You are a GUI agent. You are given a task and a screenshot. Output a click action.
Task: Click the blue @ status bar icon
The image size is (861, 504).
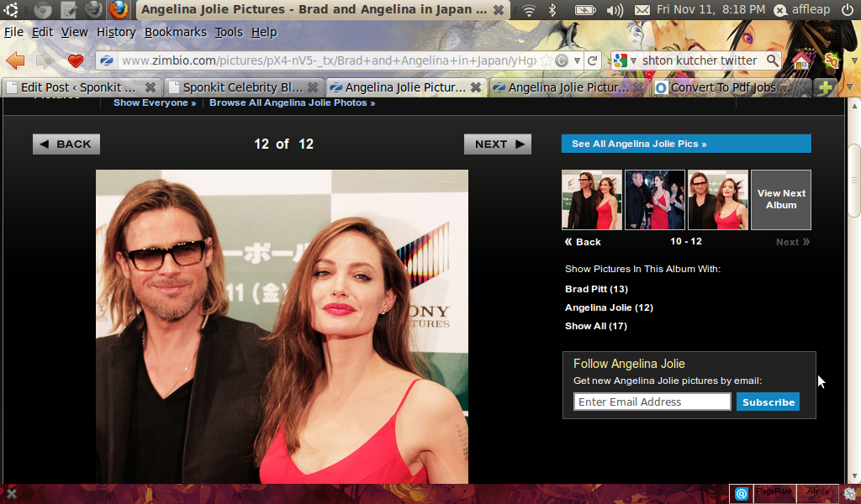(x=742, y=494)
